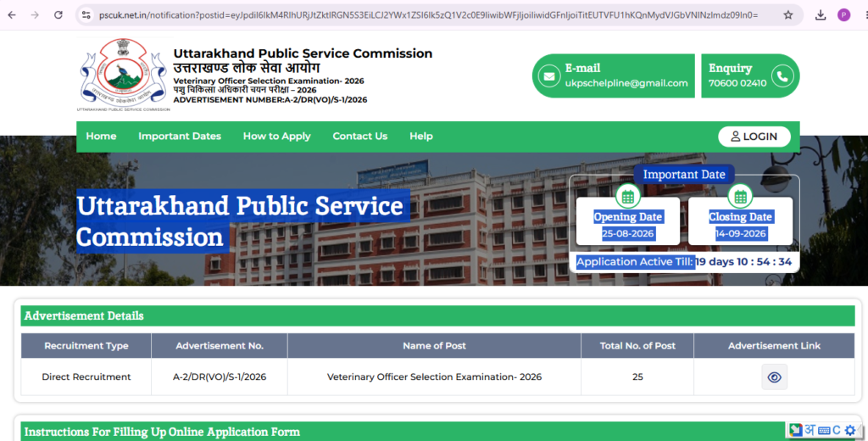
Task: Click the Opening Date calendar icon
Action: pos(628,196)
